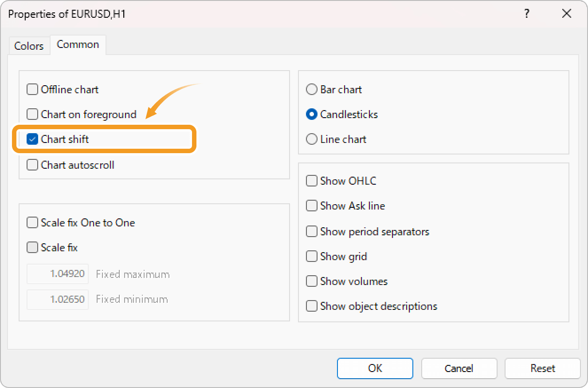
Task: Select the Candlesticks option
Action: pyautogui.click(x=312, y=114)
